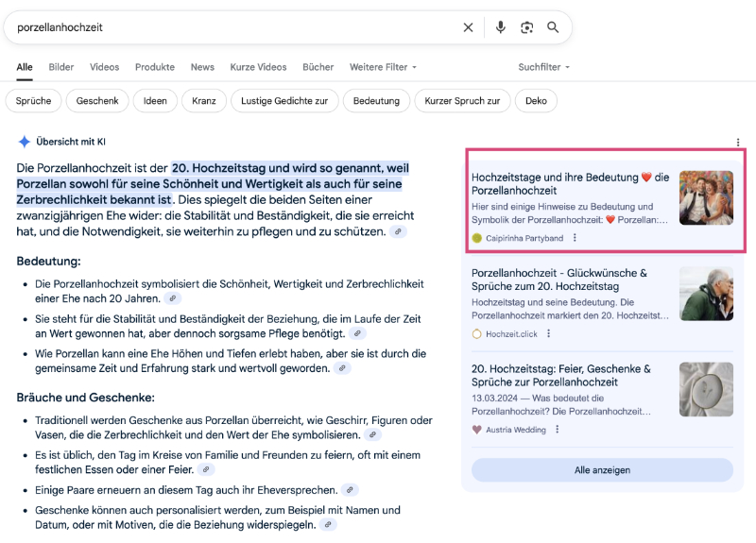Click the 'Übersicht mit KI' label
756x543 pixels.
click(71, 142)
